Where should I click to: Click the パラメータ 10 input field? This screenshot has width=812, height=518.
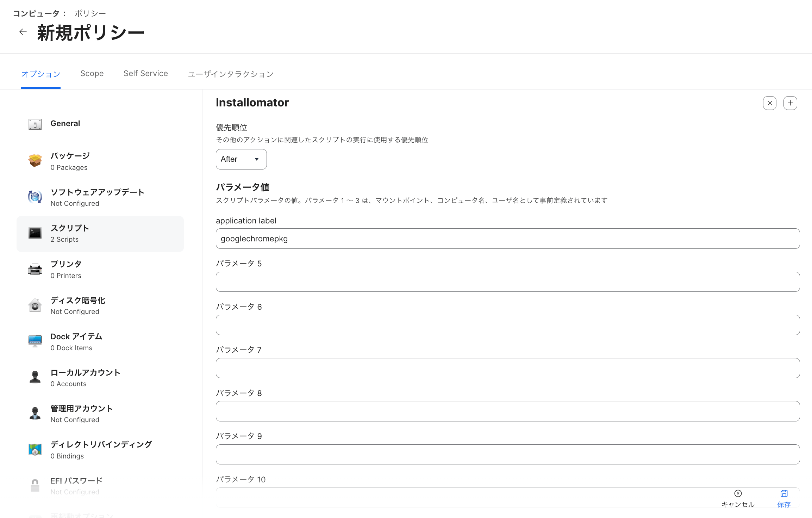508,498
